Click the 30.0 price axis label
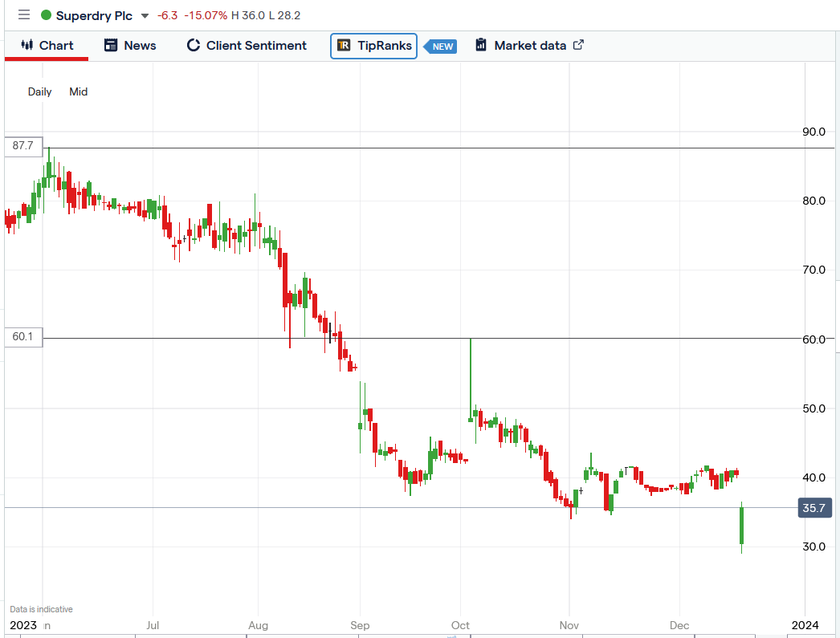Viewport: 840px width, 638px height. (x=813, y=547)
